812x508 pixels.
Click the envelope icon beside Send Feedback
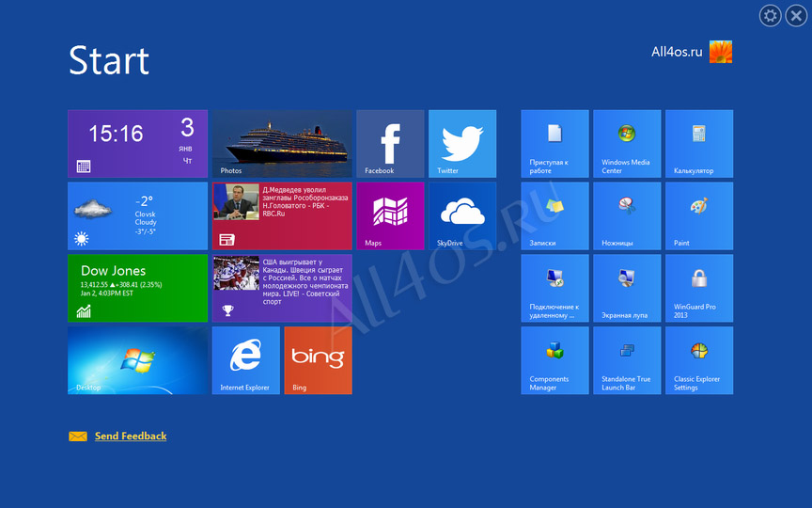78,437
